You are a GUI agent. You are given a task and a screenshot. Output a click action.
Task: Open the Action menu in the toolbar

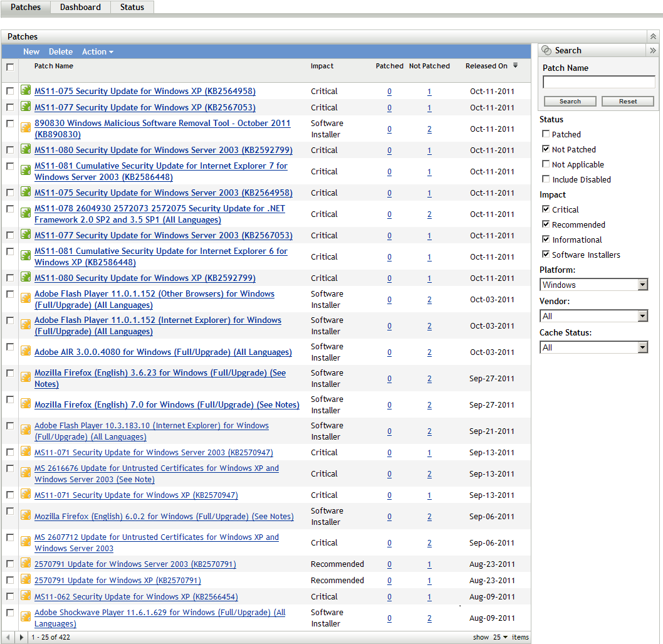(97, 52)
